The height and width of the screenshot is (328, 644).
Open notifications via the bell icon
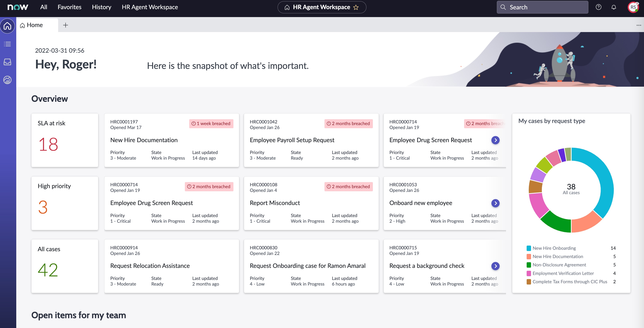(x=614, y=7)
